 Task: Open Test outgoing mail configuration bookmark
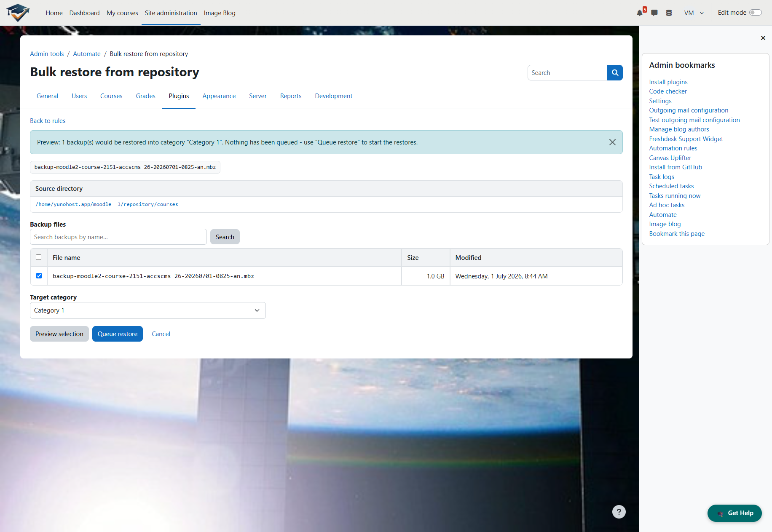694,120
